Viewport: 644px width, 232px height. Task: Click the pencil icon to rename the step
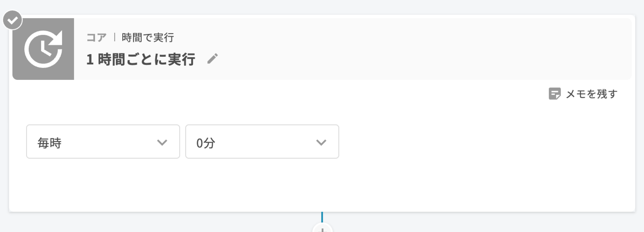[213, 59]
